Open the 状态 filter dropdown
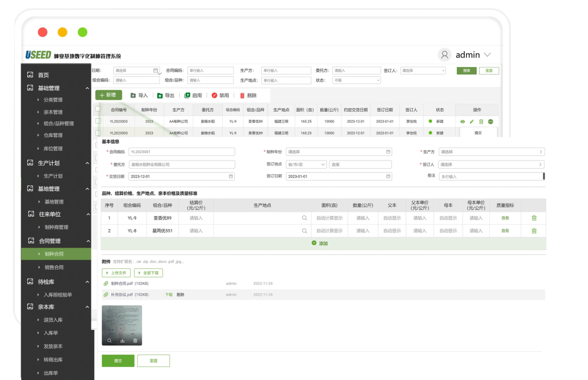Screen dimensions: 588x380 point(357,80)
